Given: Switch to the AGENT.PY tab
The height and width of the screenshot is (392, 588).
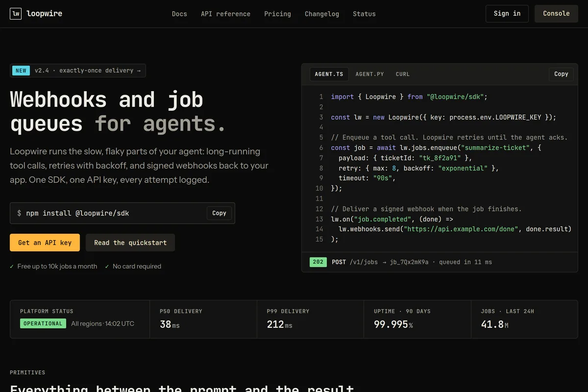Looking at the screenshot, I should [x=369, y=74].
